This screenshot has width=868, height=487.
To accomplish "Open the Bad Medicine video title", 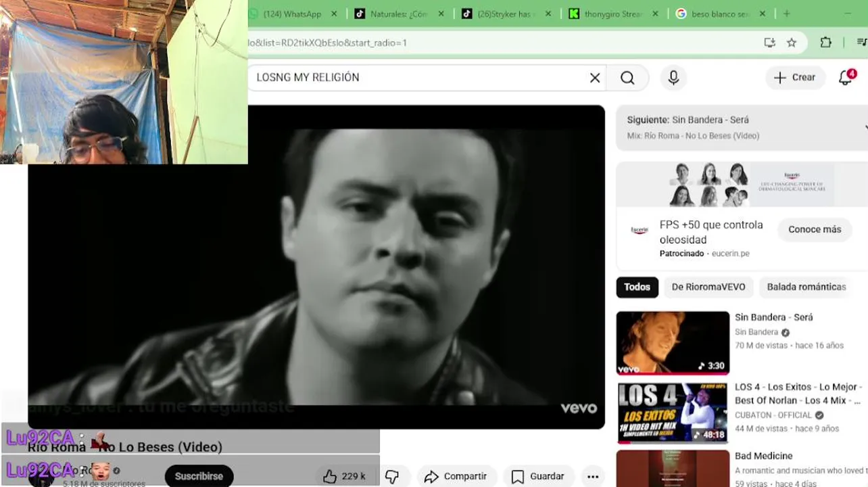I will click(764, 456).
